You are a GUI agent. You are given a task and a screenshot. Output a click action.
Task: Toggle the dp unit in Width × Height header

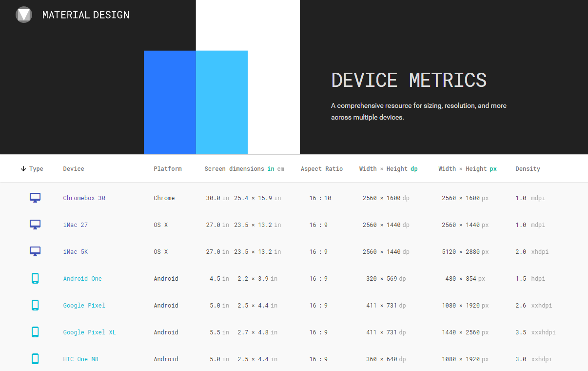pyautogui.click(x=414, y=169)
